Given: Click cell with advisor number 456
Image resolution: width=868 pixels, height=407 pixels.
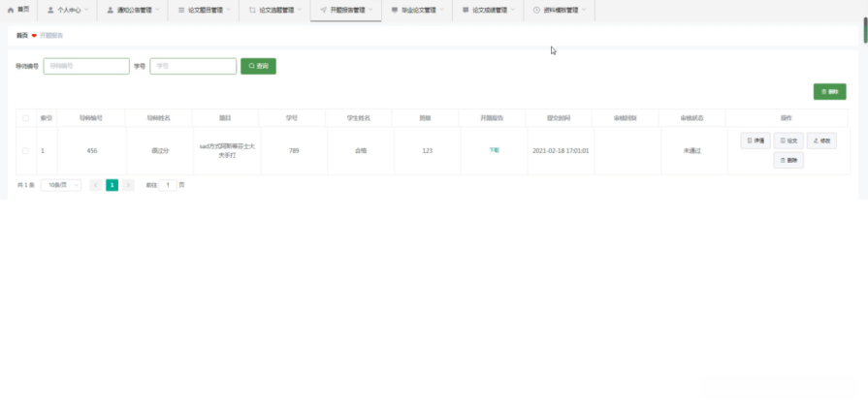Looking at the screenshot, I should 92,150.
